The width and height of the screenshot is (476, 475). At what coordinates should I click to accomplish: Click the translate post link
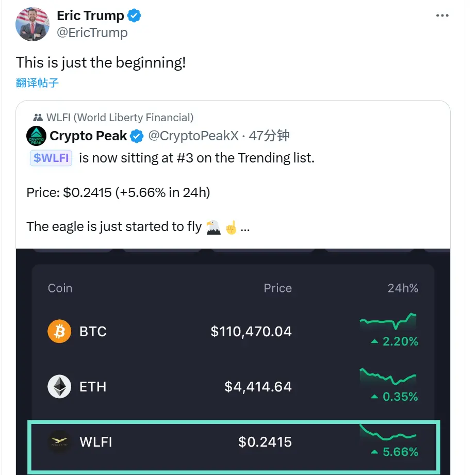tap(37, 83)
